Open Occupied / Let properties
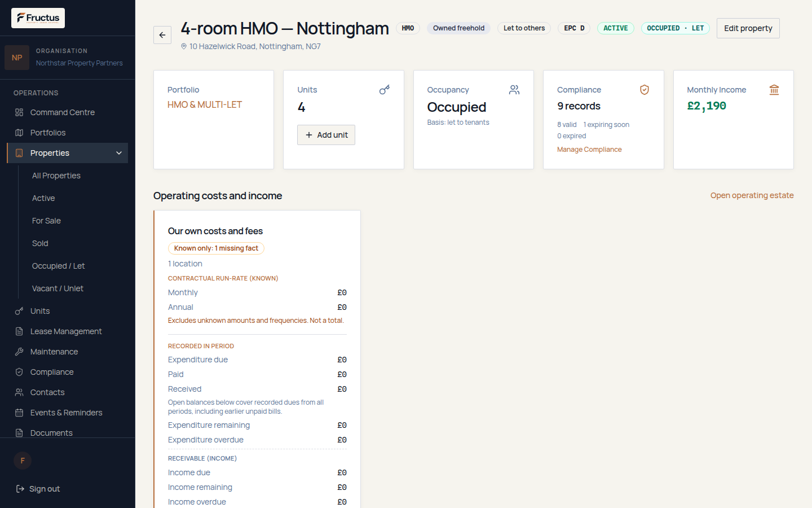 click(59, 266)
